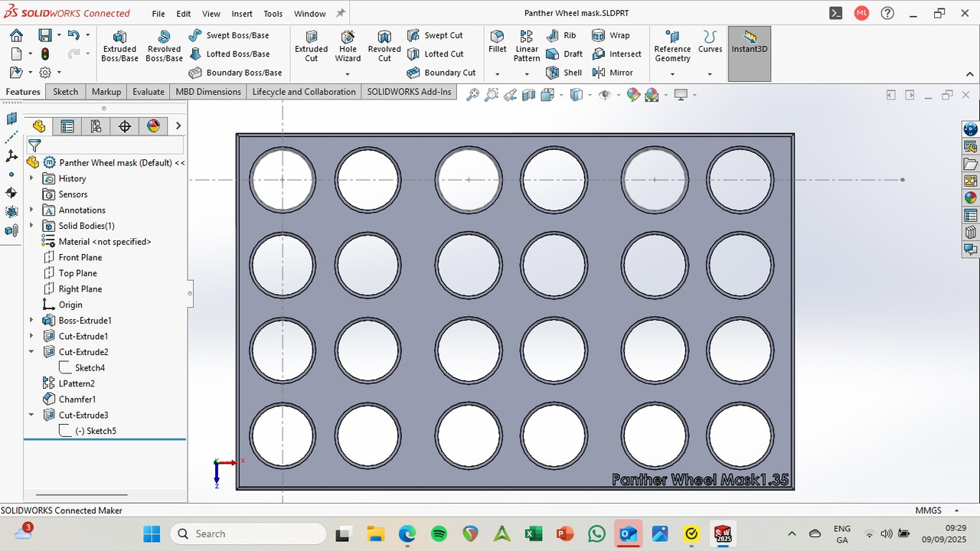Select the Revolved Cut tool

pos(384,47)
